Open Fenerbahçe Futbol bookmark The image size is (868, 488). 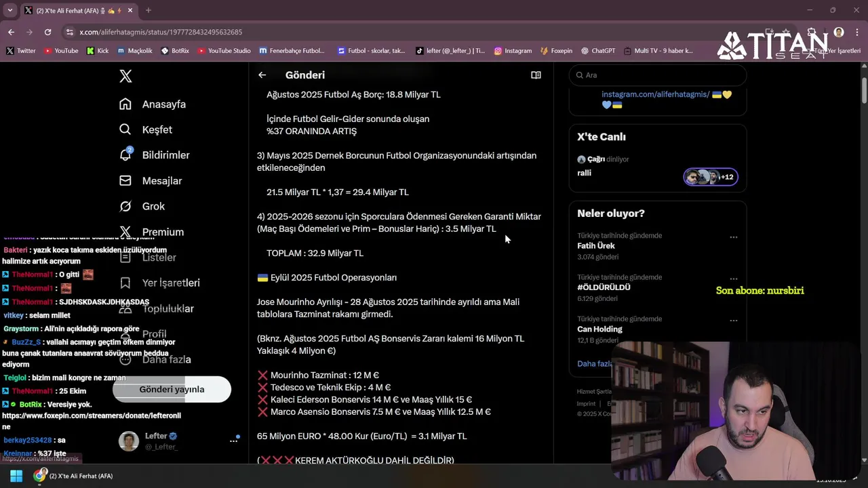(x=292, y=51)
